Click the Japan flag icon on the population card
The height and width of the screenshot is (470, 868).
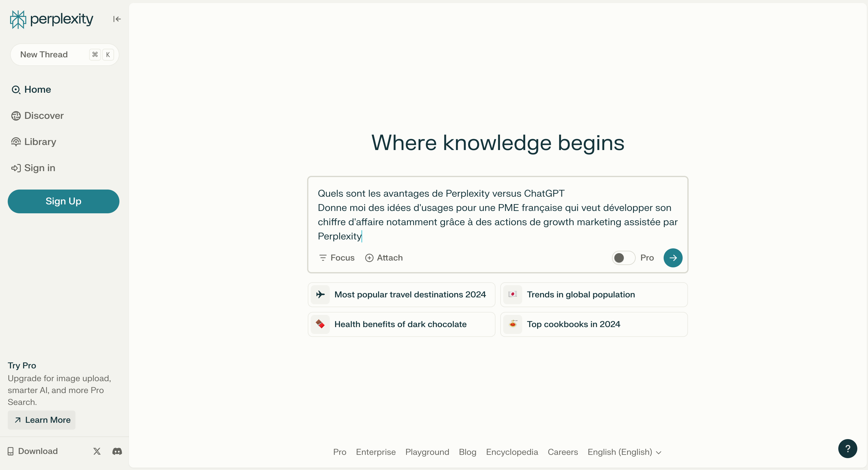pos(512,295)
